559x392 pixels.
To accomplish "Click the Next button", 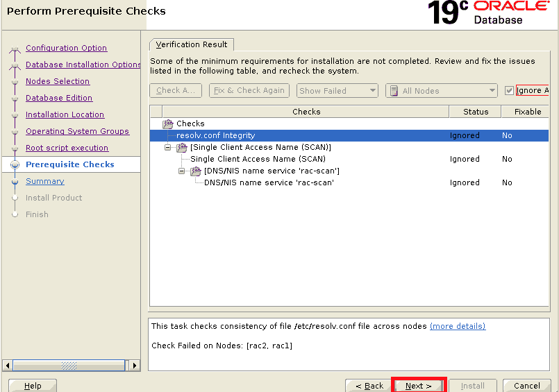I will point(419,386).
